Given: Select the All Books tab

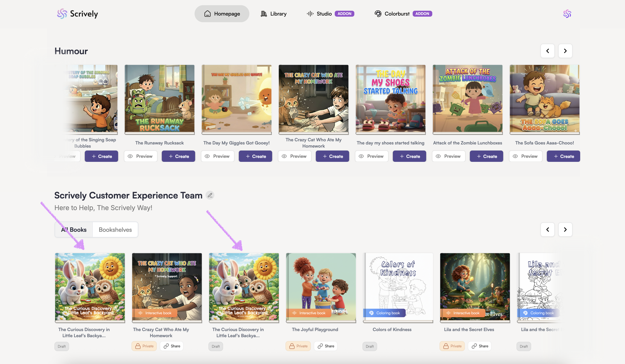Looking at the screenshot, I should click(74, 230).
